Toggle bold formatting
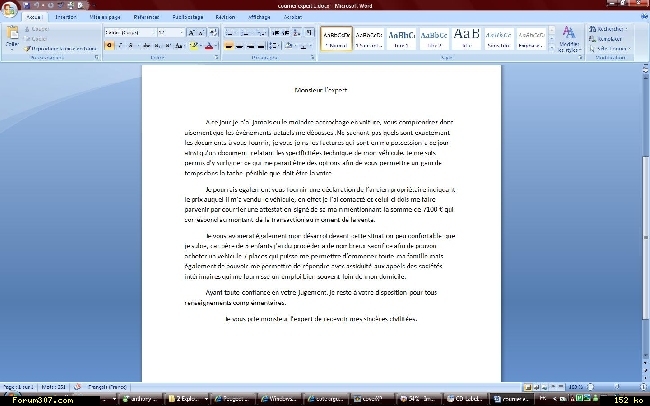 109,46
